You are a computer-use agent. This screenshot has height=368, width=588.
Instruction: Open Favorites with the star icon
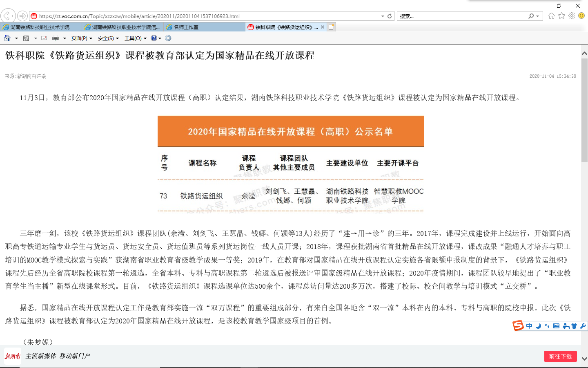pos(562,16)
